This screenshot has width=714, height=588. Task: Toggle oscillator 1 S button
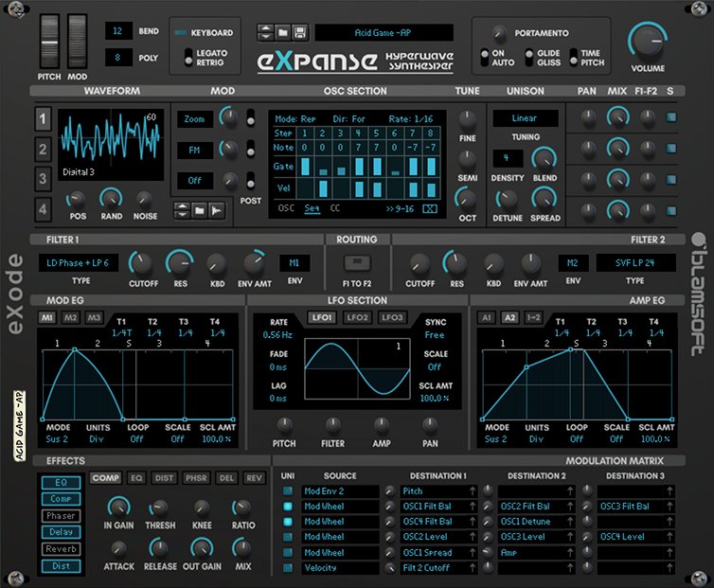click(x=671, y=117)
